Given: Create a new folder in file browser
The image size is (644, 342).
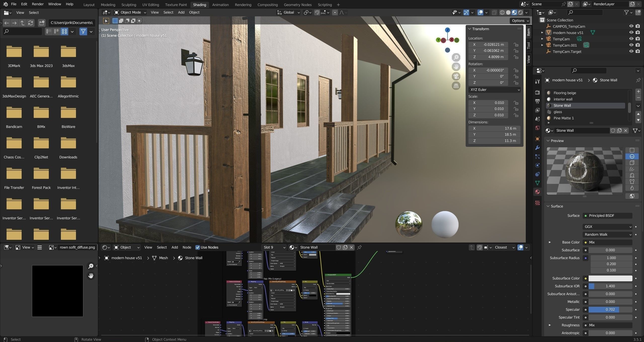Looking at the screenshot, I should tap(42, 23).
